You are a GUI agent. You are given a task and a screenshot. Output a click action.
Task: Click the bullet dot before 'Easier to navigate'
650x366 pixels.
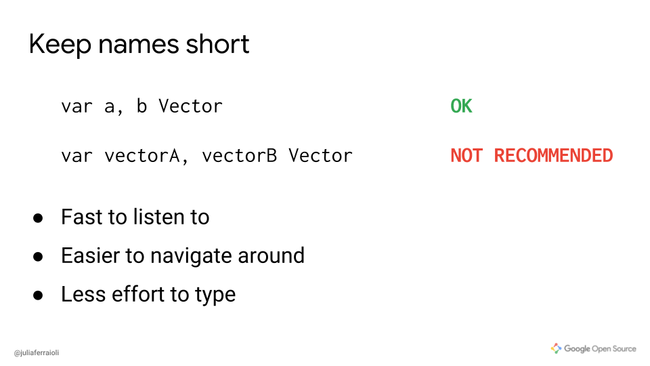(38, 257)
